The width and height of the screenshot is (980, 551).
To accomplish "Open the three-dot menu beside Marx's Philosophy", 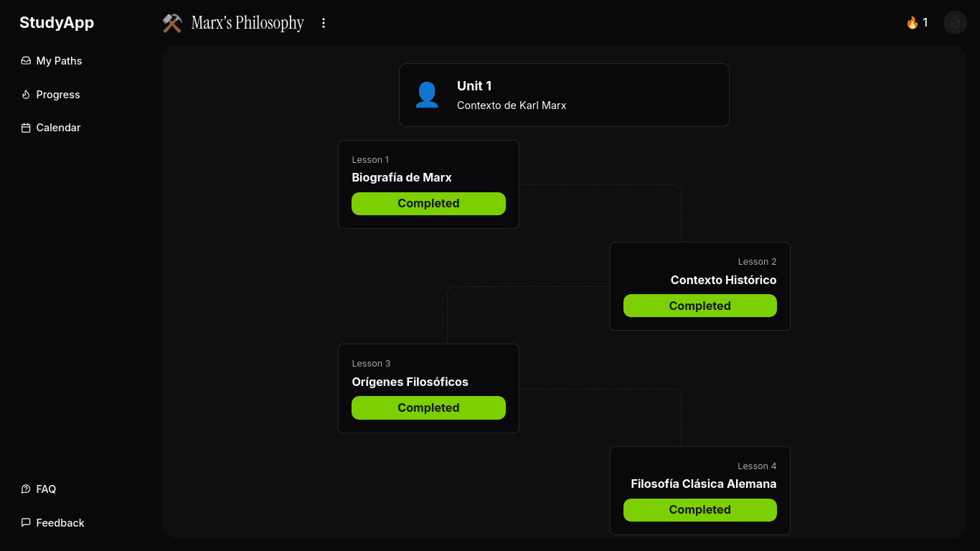I will point(324,23).
